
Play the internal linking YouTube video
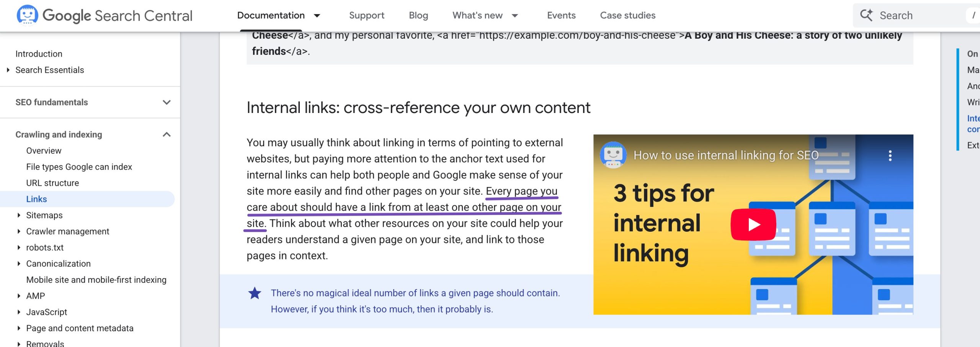753,224
